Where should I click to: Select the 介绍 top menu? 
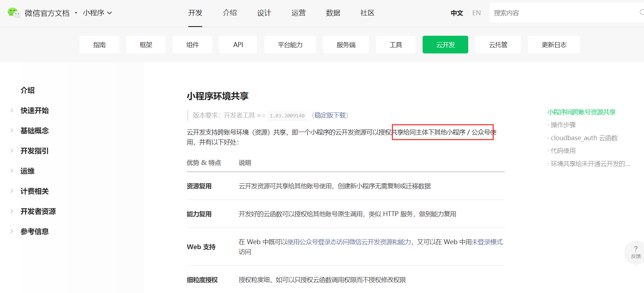pyautogui.click(x=230, y=13)
